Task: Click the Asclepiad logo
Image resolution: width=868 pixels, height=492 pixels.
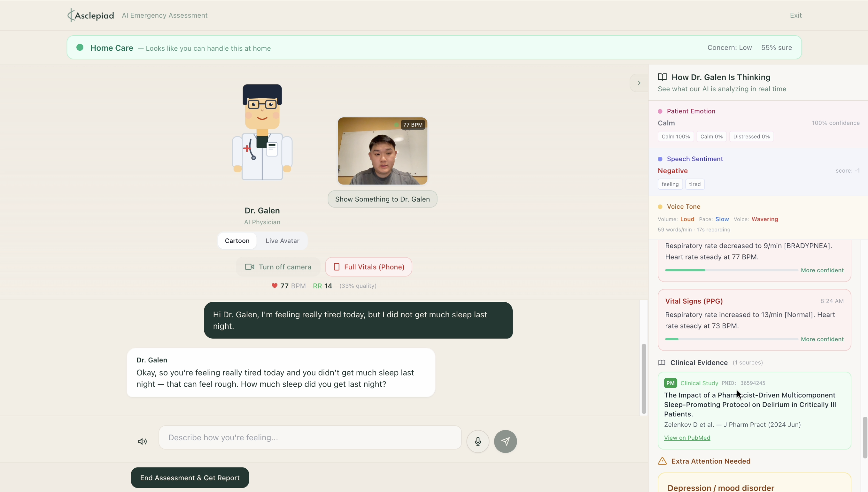Action: click(x=91, y=15)
